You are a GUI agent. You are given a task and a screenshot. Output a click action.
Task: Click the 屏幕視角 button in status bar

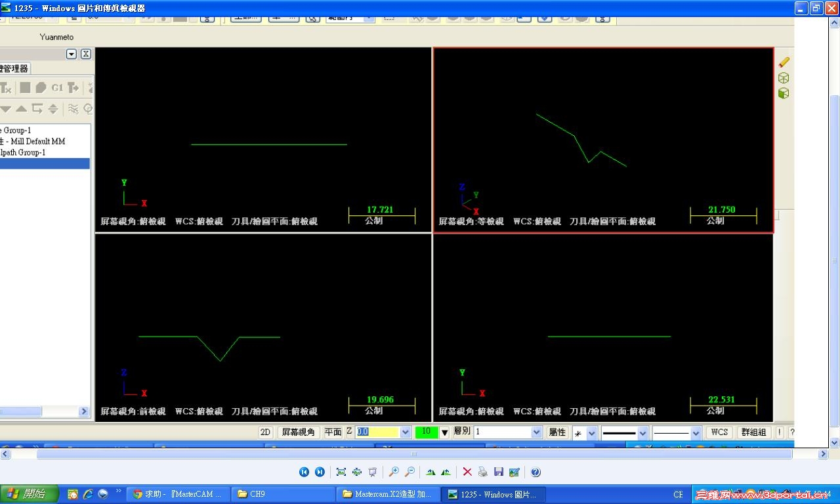tap(299, 432)
